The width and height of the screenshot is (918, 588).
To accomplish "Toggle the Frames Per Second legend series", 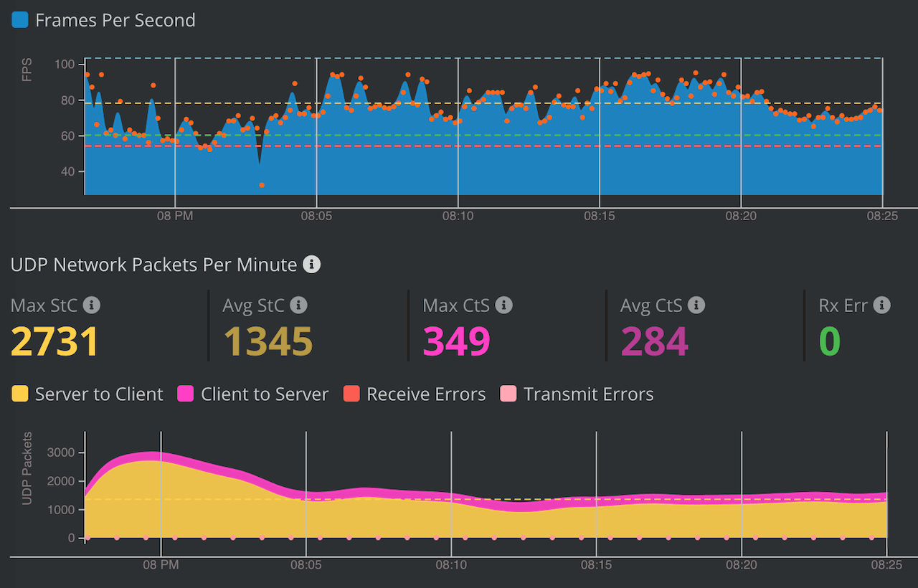I will click(x=20, y=20).
